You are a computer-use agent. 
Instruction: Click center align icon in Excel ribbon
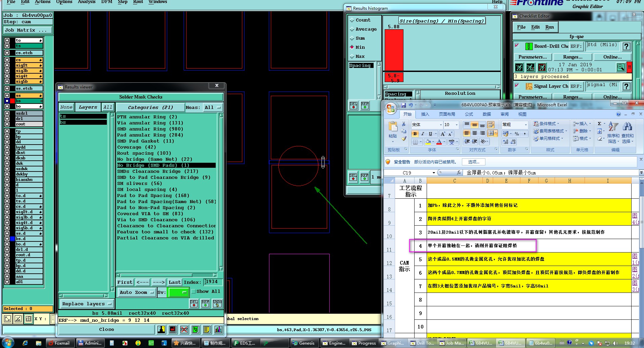(x=474, y=133)
